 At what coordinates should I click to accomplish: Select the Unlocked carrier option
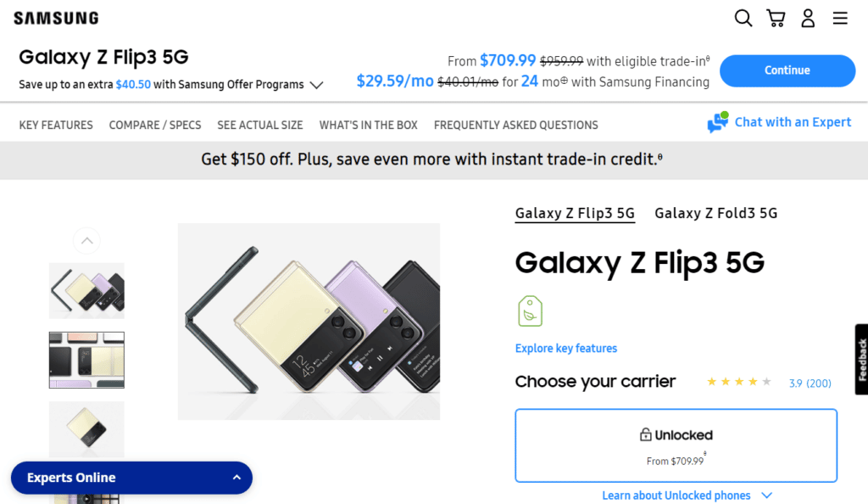[676, 445]
